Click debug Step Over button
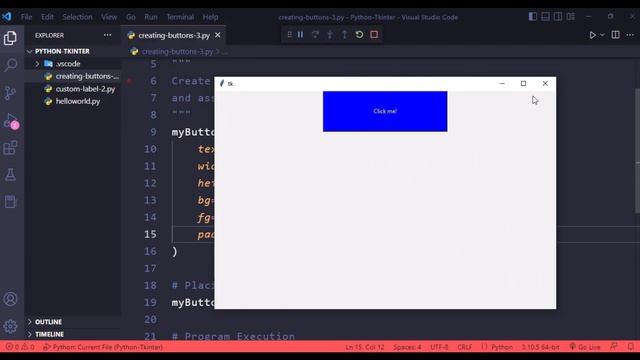The height and width of the screenshot is (360, 640). pos(315,35)
